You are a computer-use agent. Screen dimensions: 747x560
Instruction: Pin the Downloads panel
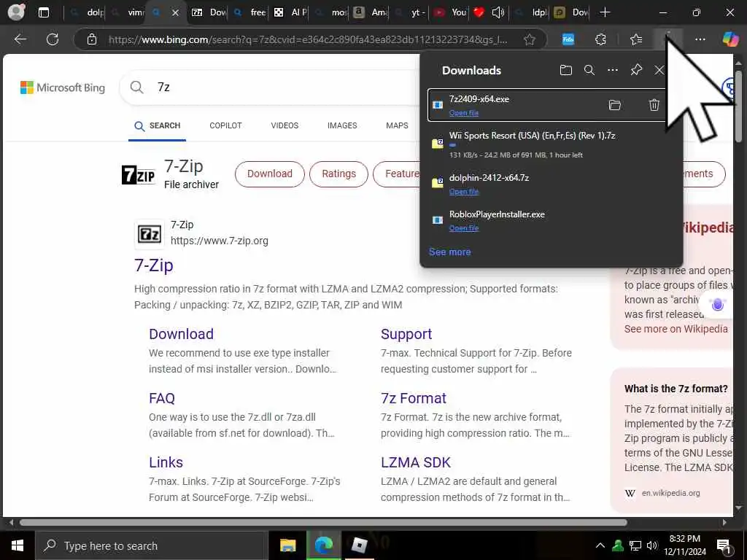[636, 71]
